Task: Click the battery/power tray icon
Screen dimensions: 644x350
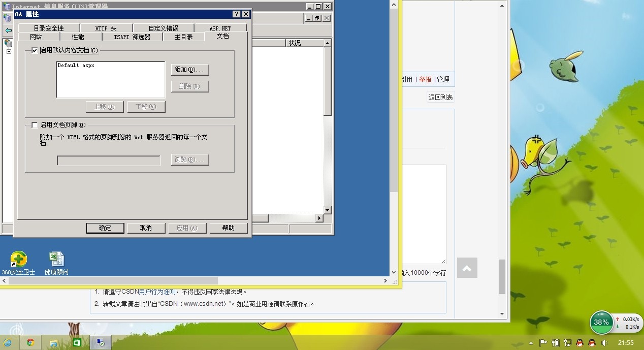Action: (556, 343)
